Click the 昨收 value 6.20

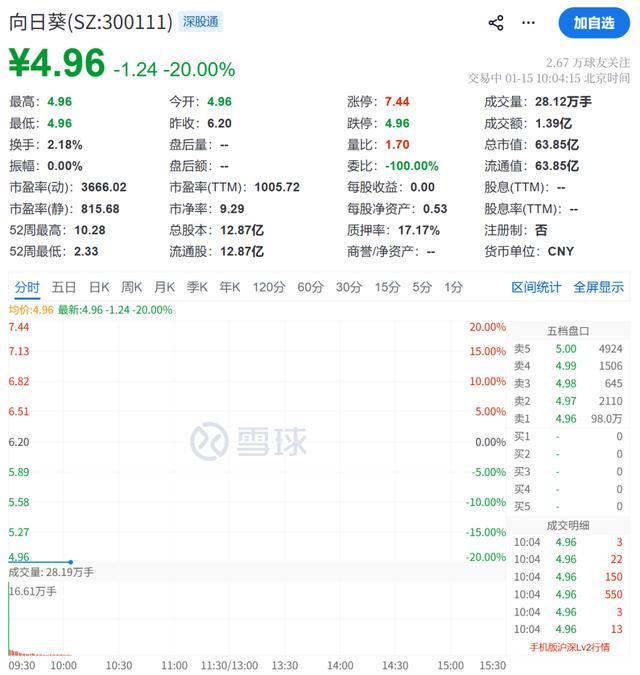click(x=220, y=124)
